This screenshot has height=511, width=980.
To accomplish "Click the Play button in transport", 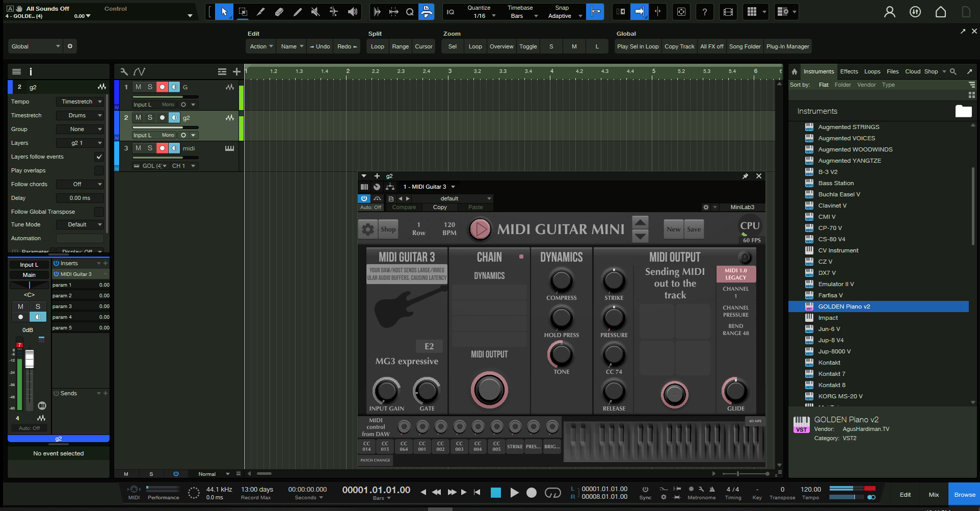I will click(514, 492).
